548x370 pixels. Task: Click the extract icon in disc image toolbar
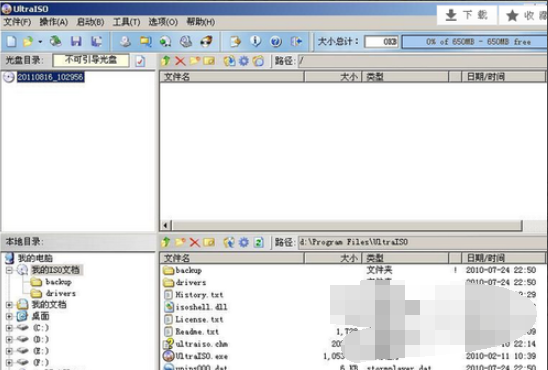[229, 61]
